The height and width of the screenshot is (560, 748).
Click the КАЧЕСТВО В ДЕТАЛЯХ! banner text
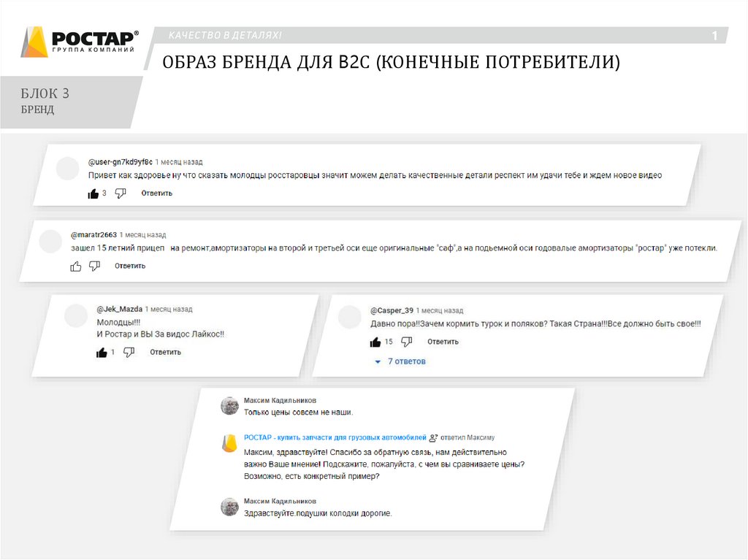225,36
